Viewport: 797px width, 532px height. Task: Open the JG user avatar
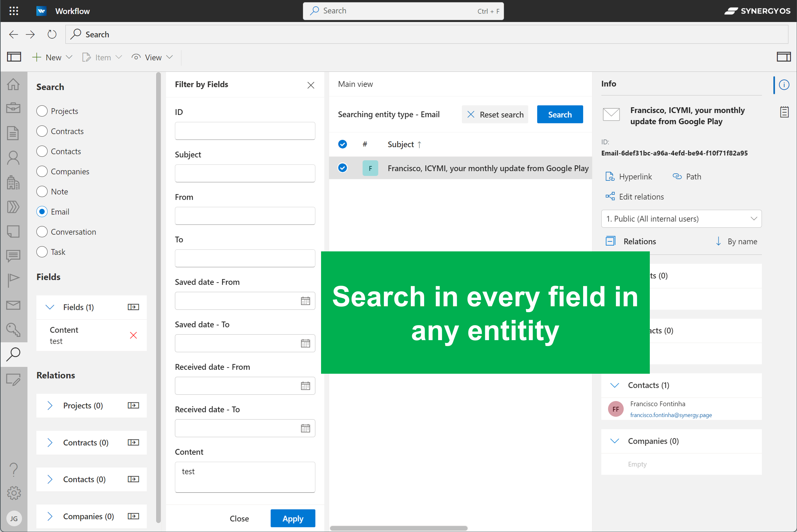point(14,518)
